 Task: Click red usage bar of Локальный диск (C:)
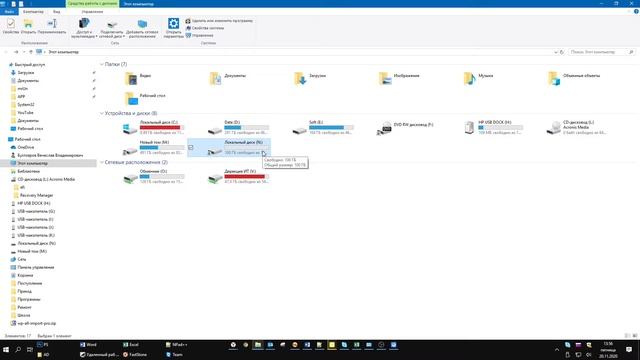[x=162, y=127]
